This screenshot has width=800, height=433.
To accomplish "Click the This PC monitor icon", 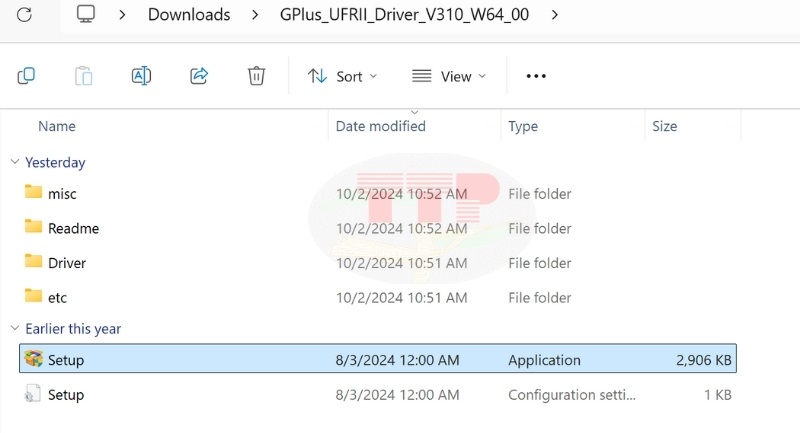I will tap(87, 14).
